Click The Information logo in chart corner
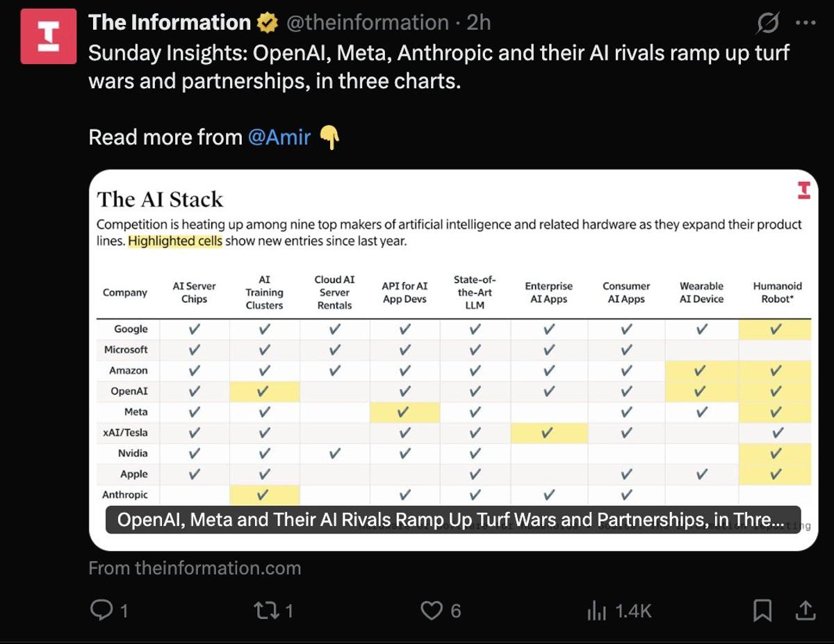This screenshot has height=644, width=834. [x=804, y=190]
